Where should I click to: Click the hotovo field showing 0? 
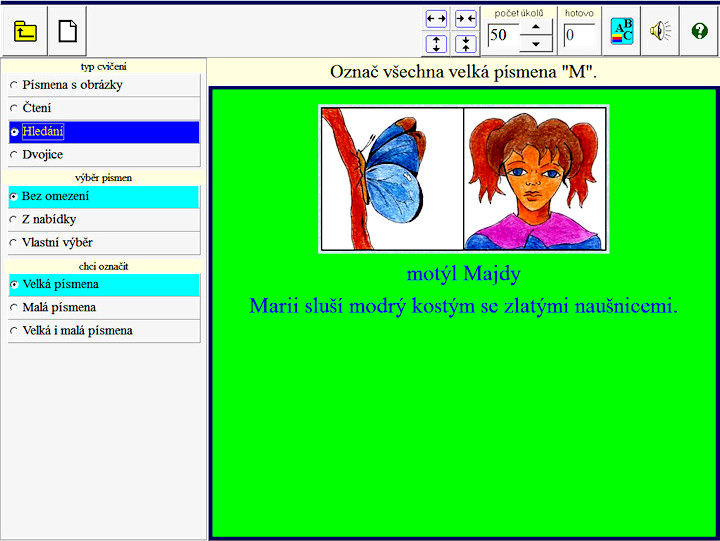click(x=580, y=35)
